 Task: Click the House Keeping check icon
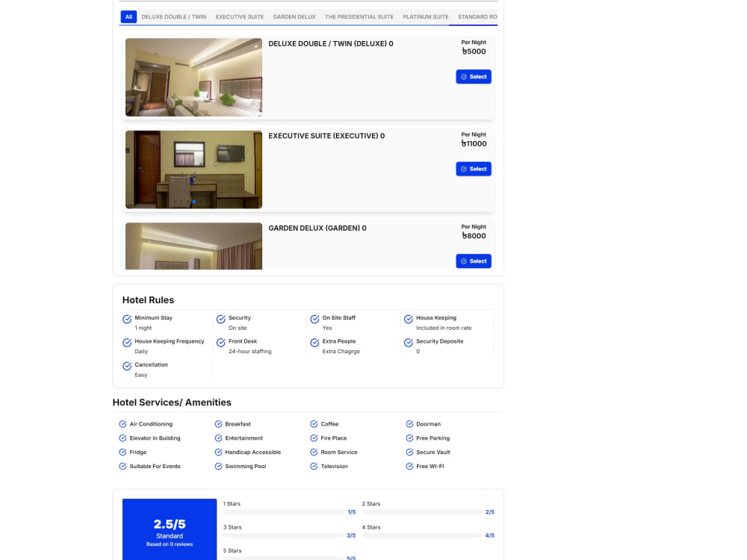[x=409, y=319]
